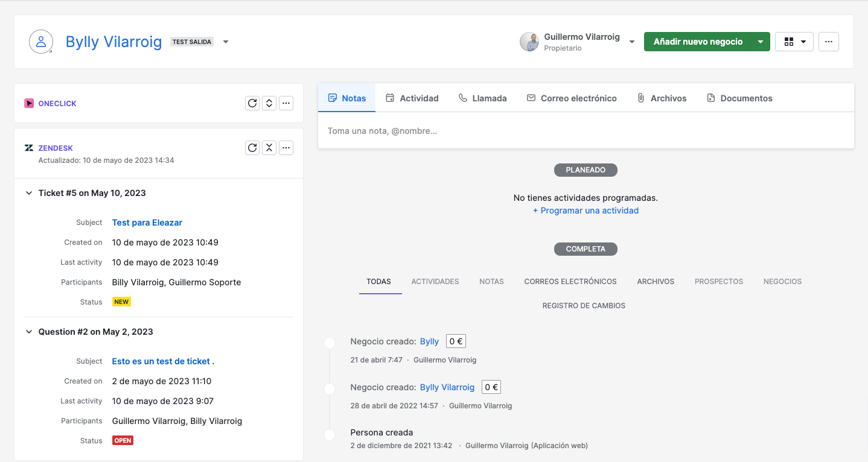Click the Bylly Vilarroig contact name heading
Image resolution: width=868 pixels, height=462 pixels.
tap(114, 42)
